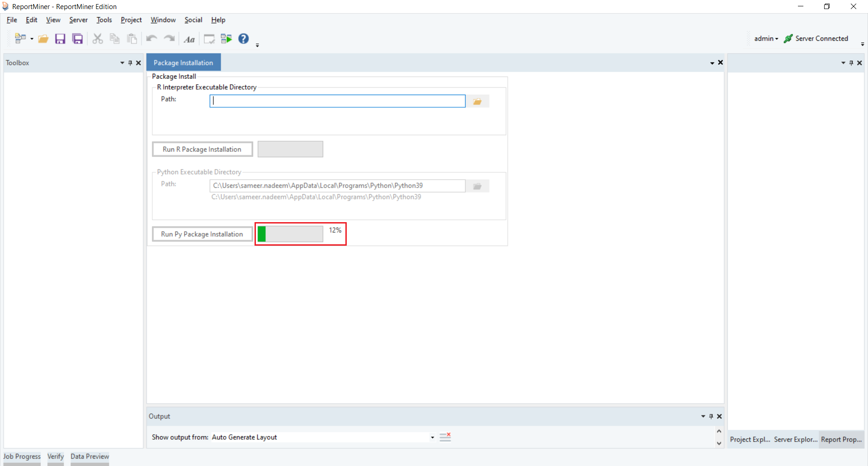Pin the Toolbox panel
The height and width of the screenshot is (466, 868).
point(130,63)
